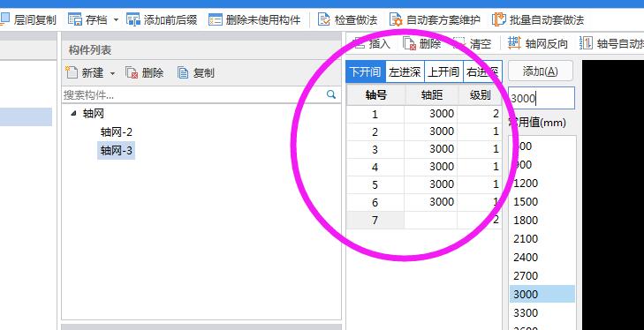644x330 pixels.
Task: Click the 批量自动套做法 icon
Action: 498,19
